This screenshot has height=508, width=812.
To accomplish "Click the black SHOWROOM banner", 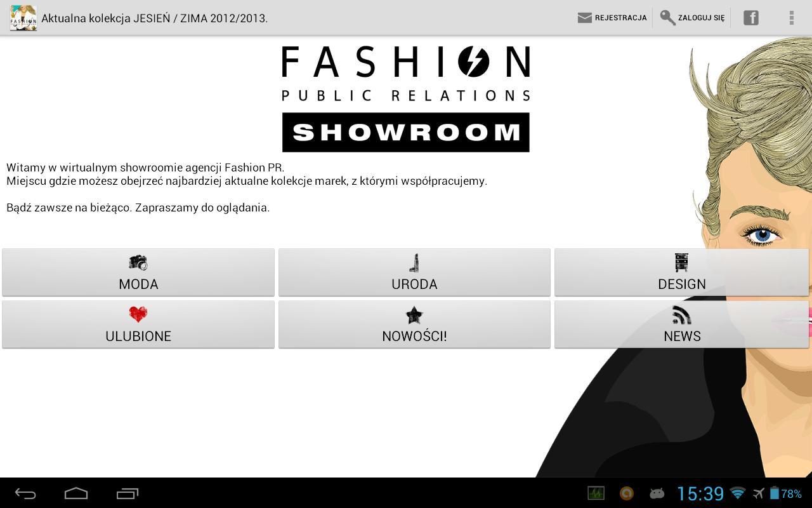I will coord(406,132).
